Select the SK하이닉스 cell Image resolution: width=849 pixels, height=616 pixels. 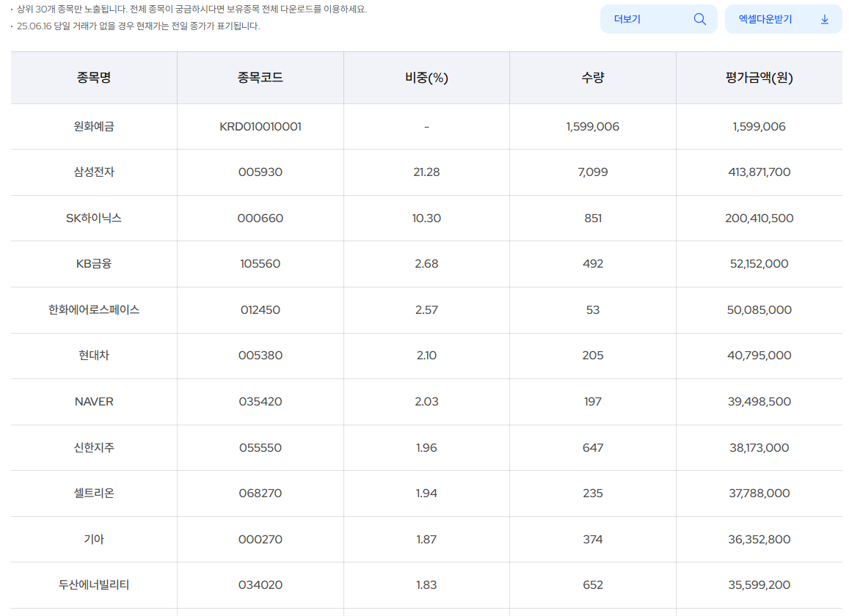point(94,218)
